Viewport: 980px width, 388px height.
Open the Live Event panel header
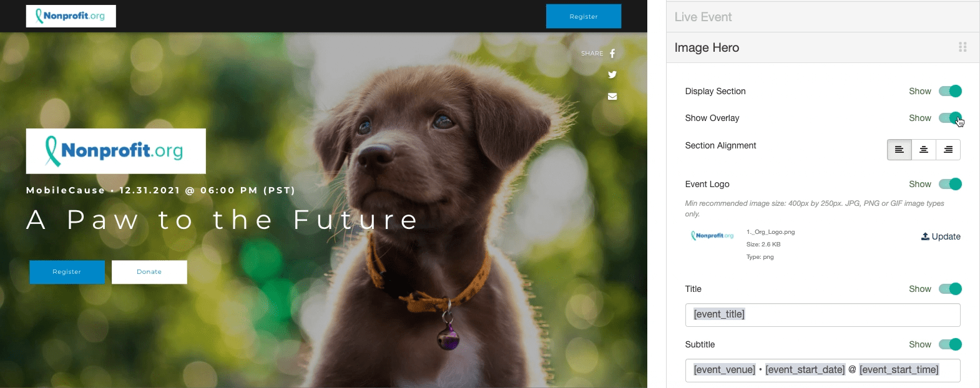click(x=823, y=17)
